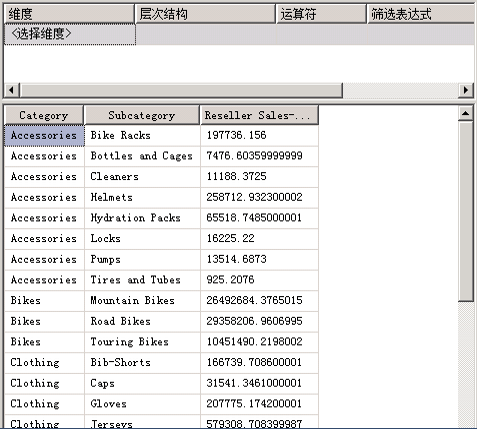Select the Mountain Bikes cell
Screen dimensions: 477x429
coord(142,301)
